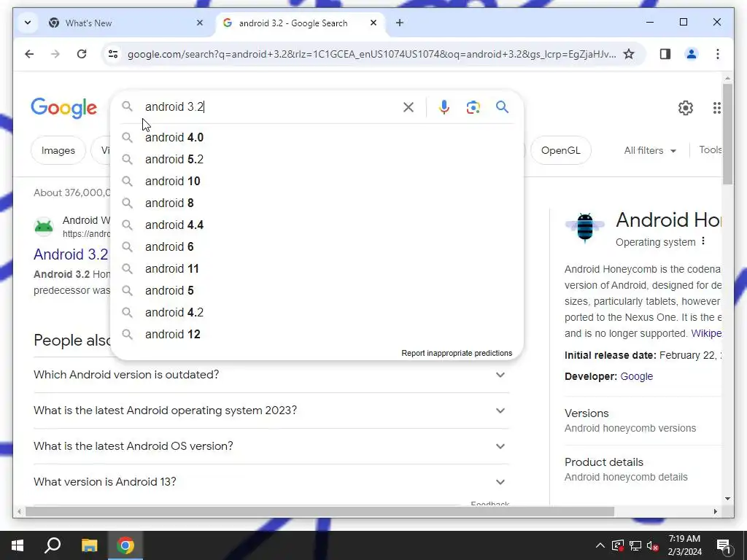Submit search with blue magnifier icon
747x560 pixels.
point(502,107)
